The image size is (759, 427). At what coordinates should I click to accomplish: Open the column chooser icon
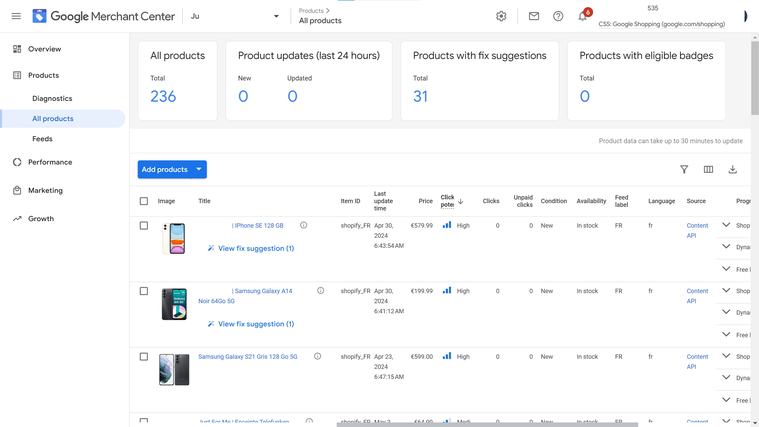tap(708, 170)
